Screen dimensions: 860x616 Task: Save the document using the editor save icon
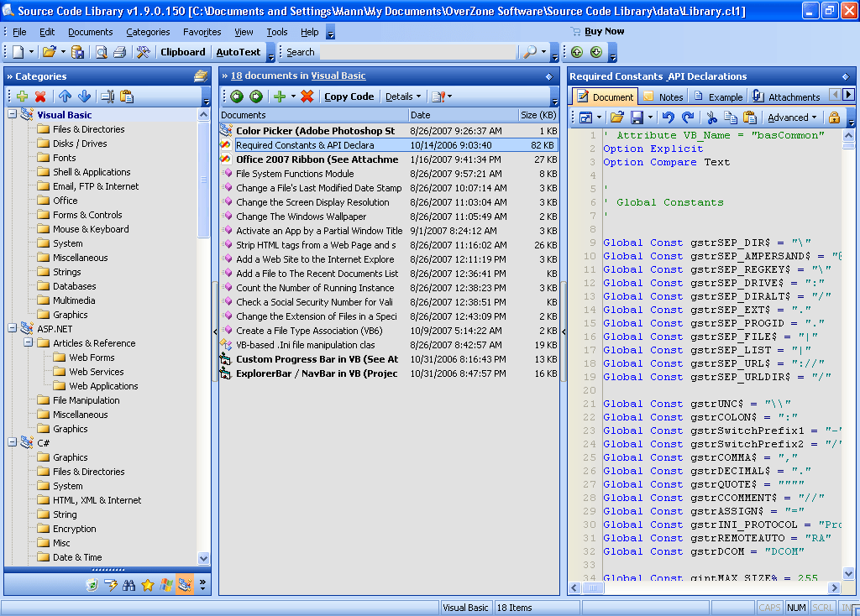pos(637,117)
